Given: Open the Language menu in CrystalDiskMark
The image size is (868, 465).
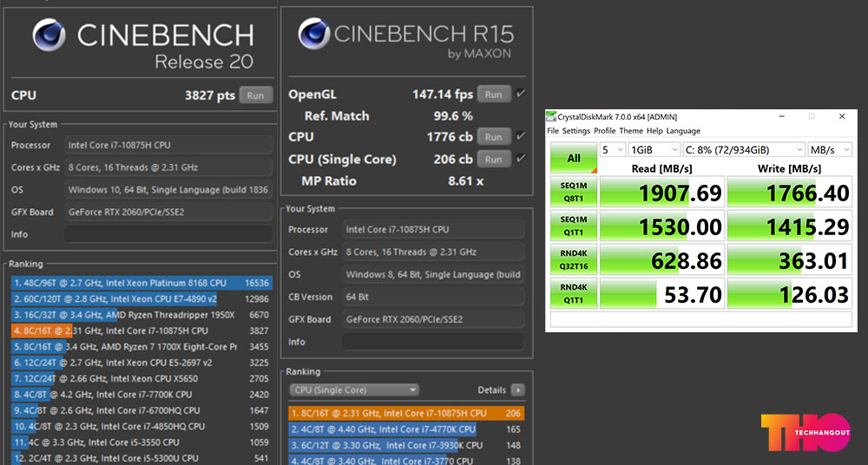Looking at the screenshot, I should tap(683, 131).
